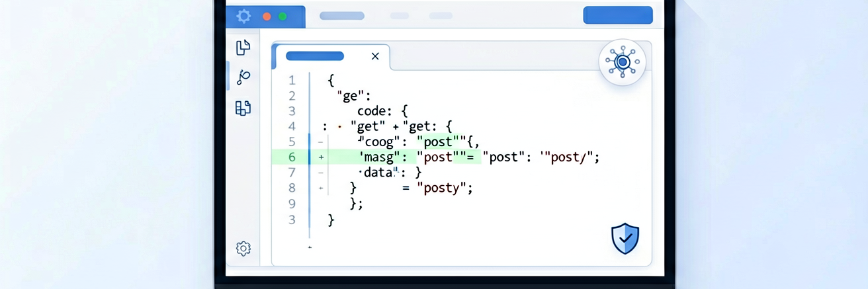Collapse the fold marker on line 7

(321, 173)
